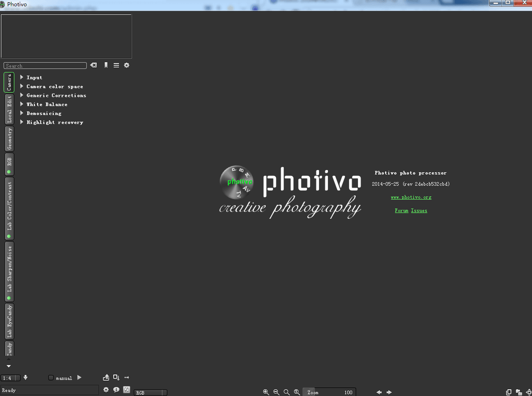Enable the manual pipeline checkbox
This screenshot has height=396, width=532.
tap(51, 378)
